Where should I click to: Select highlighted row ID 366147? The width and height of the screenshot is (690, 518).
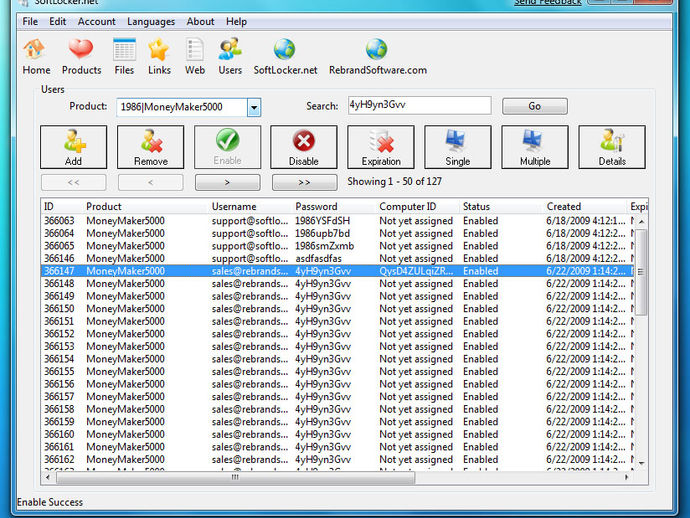click(x=338, y=271)
